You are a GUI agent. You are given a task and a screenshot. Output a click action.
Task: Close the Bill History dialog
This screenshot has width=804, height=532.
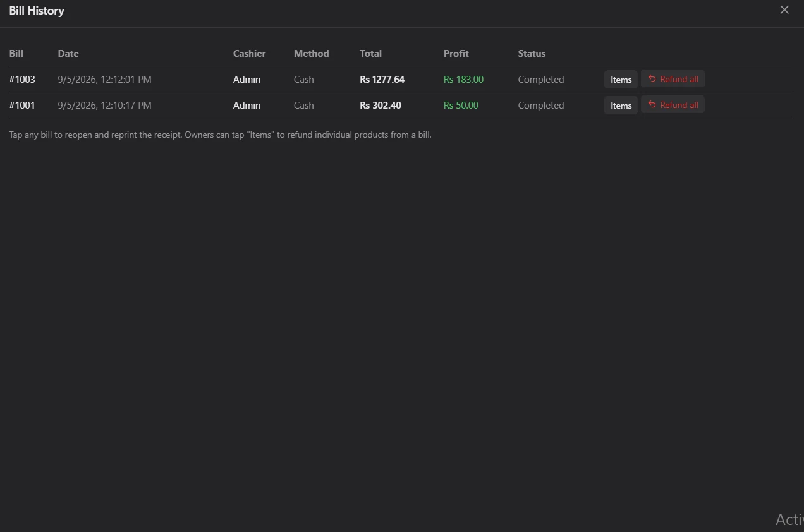click(784, 10)
